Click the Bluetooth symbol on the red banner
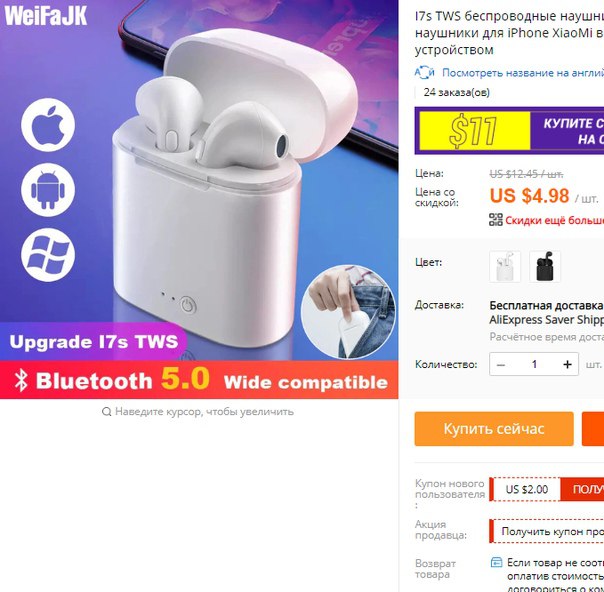The height and width of the screenshot is (592, 604). coord(21,381)
